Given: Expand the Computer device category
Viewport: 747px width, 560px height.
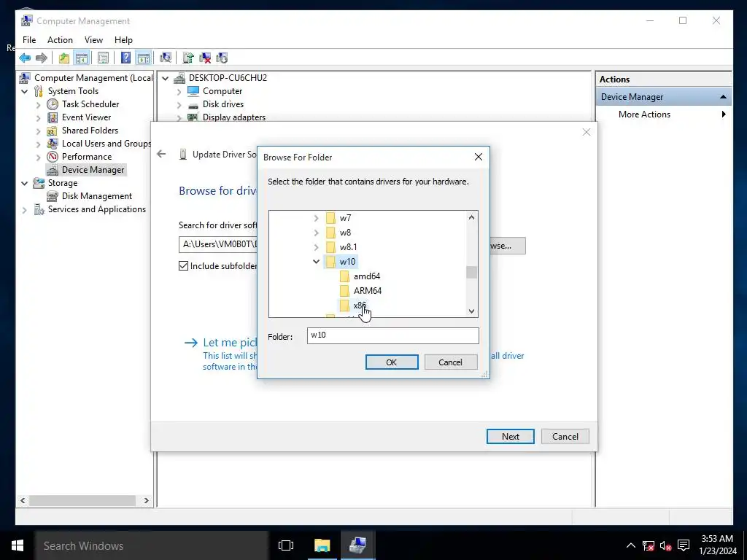Looking at the screenshot, I should [x=179, y=91].
